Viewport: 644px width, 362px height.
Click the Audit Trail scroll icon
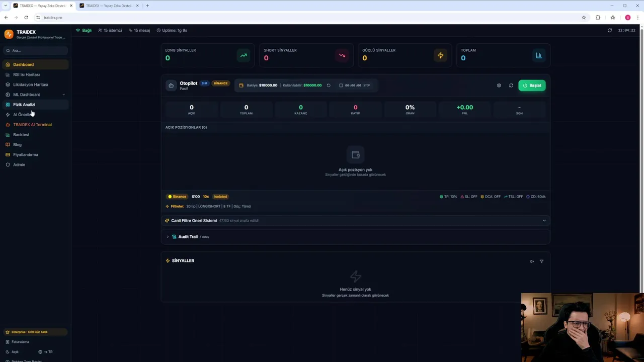(174, 237)
